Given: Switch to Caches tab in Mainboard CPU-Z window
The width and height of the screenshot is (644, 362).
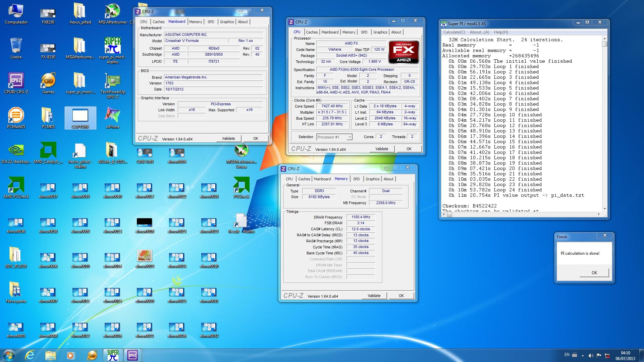Looking at the screenshot, I should pyautogui.click(x=158, y=22).
